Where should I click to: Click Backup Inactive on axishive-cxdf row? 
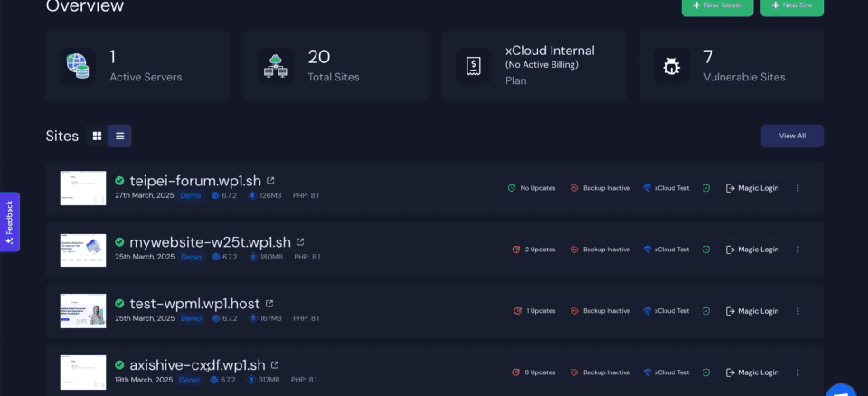[x=600, y=372]
